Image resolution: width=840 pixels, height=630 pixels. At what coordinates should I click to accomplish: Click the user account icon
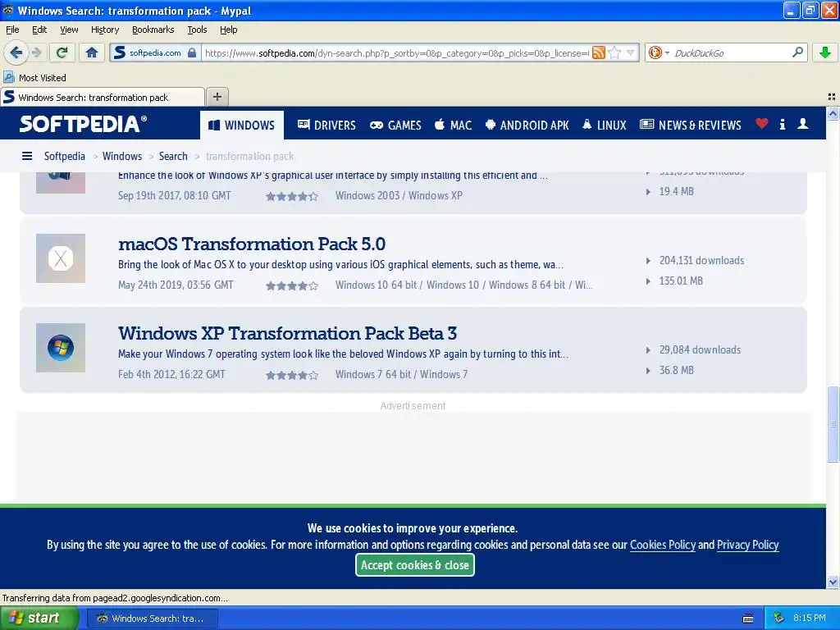pyautogui.click(x=802, y=124)
